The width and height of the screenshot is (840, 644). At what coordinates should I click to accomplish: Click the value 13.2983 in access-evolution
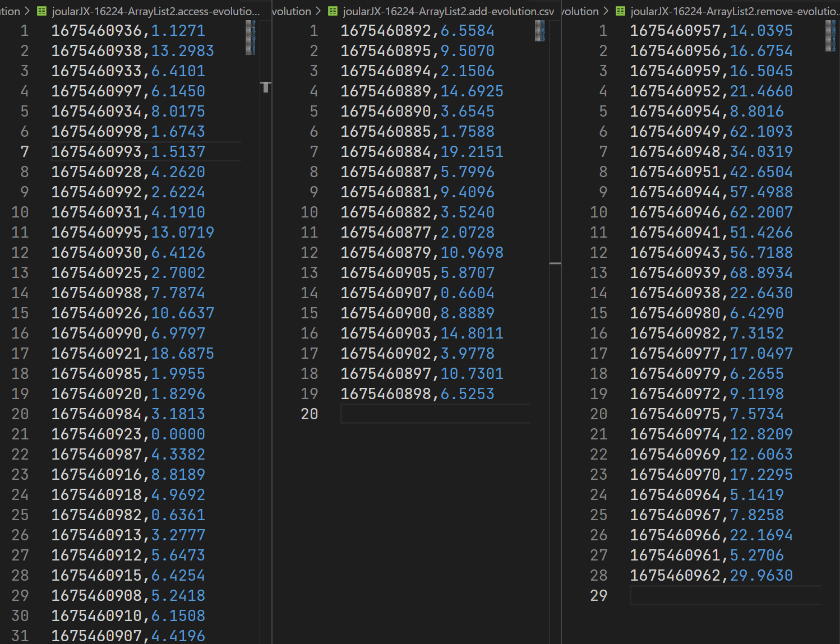183,51
